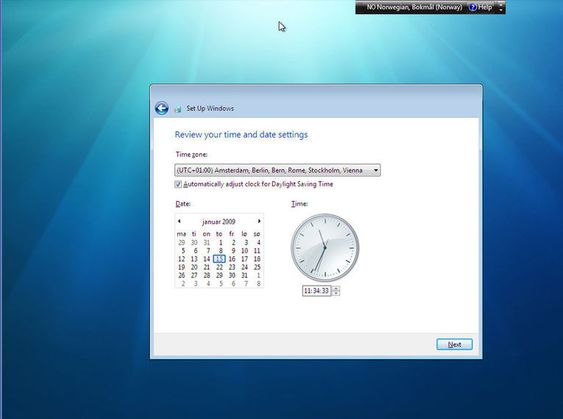Toggle automatic Daylight Saving Time adjustment
The height and width of the screenshot is (419, 563).
[178, 184]
